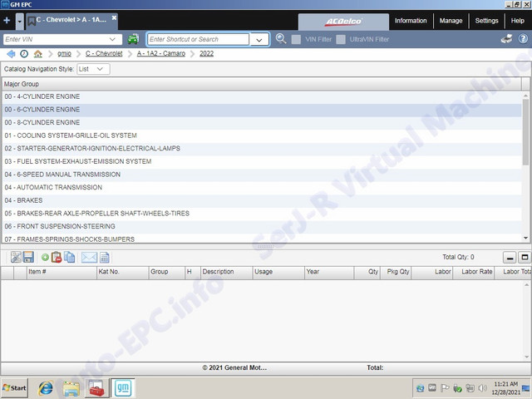Focus the Enter Shortcut or Search box
This screenshot has height=399, width=532.
pyautogui.click(x=198, y=39)
